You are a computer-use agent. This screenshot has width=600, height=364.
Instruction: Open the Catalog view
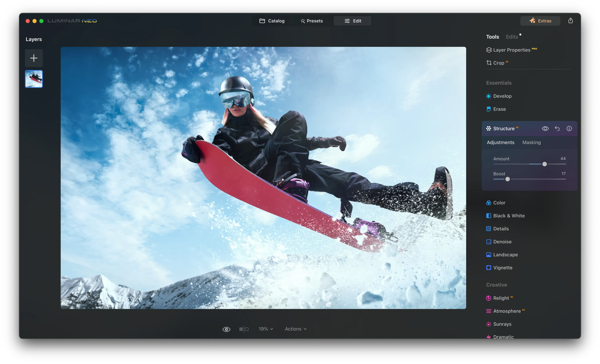272,21
